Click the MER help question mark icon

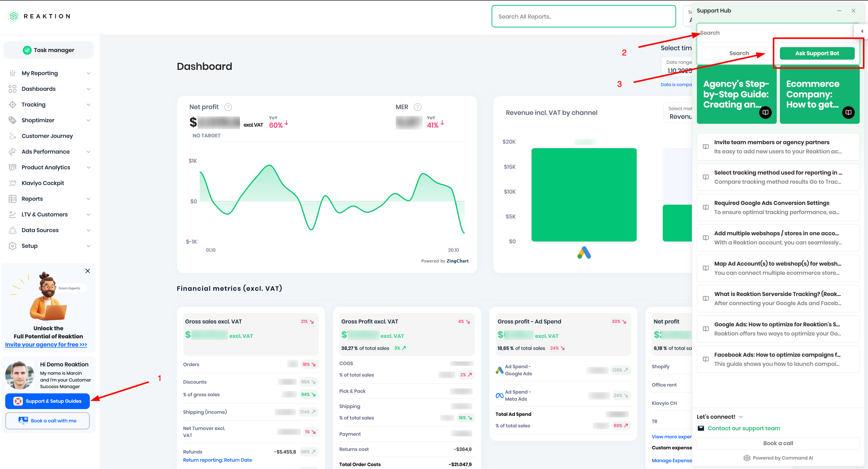417,107
